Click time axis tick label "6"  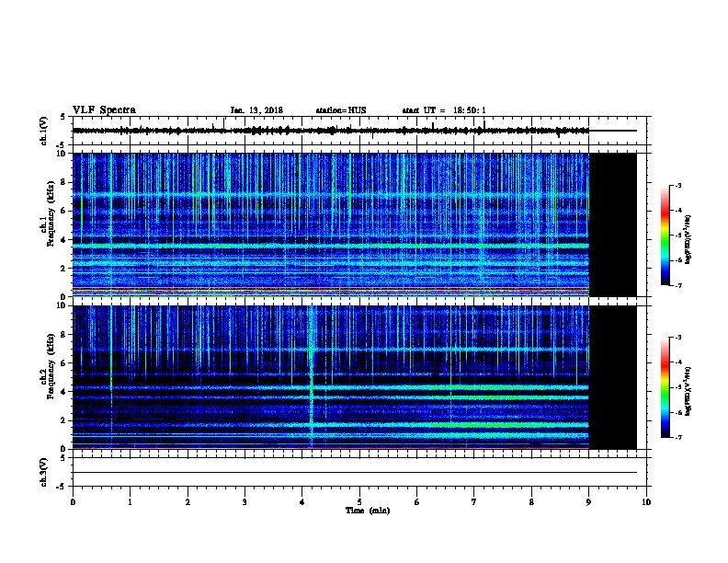(x=417, y=501)
